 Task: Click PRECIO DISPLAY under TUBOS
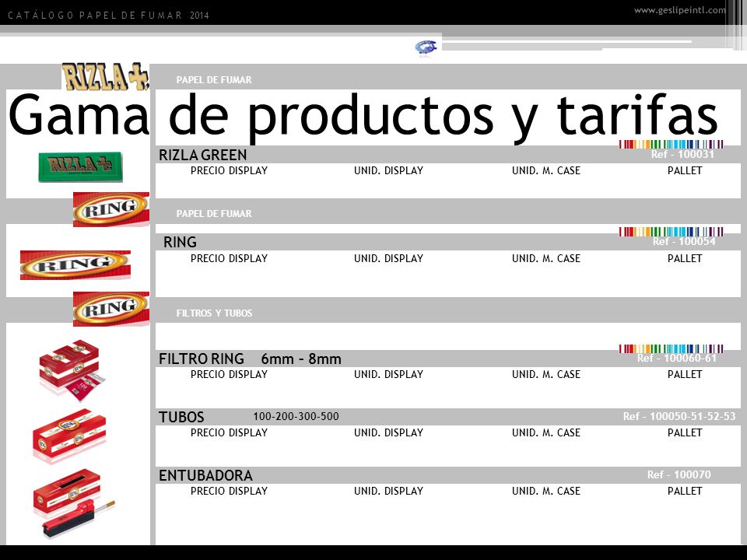coord(229,433)
